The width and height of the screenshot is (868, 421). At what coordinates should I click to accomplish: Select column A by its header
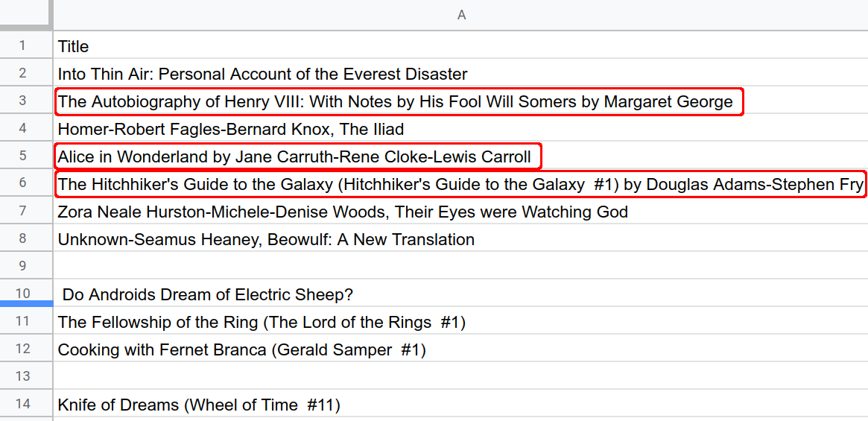(461, 15)
